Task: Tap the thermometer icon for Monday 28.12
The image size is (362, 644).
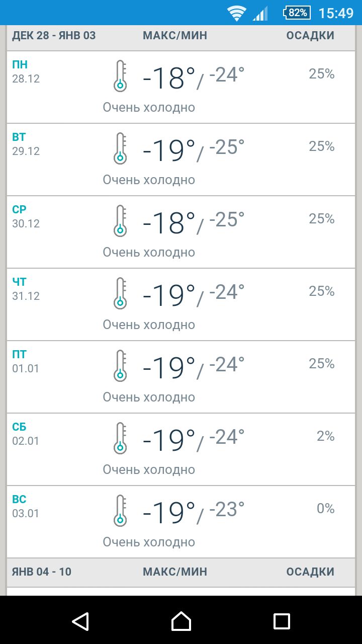Action: 120,76
